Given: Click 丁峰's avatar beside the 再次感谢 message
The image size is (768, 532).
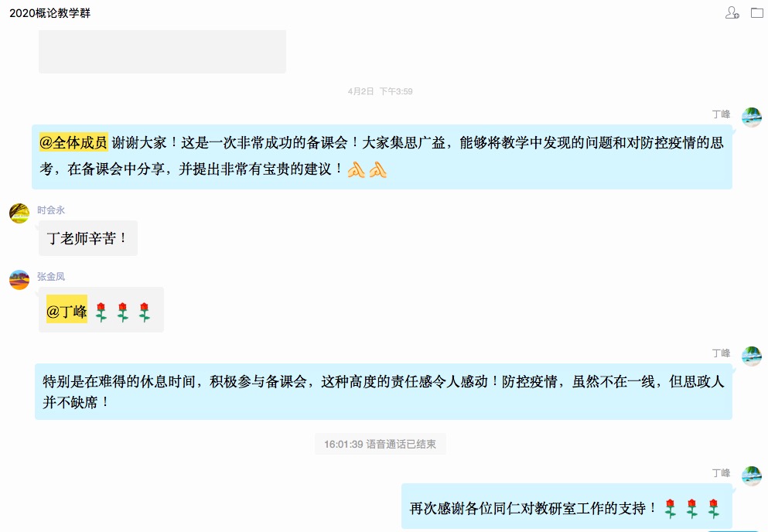Looking at the screenshot, I should [x=751, y=476].
